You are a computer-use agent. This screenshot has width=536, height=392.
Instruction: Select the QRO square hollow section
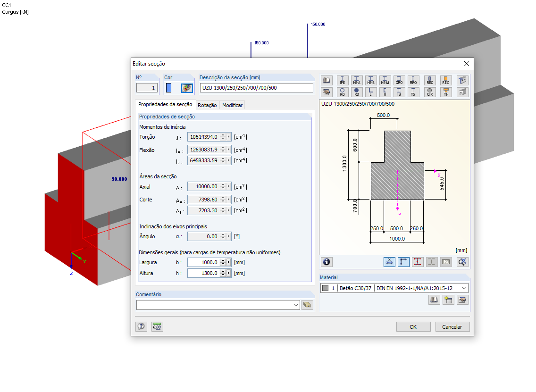pyautogui.click(x=399, y=80)
